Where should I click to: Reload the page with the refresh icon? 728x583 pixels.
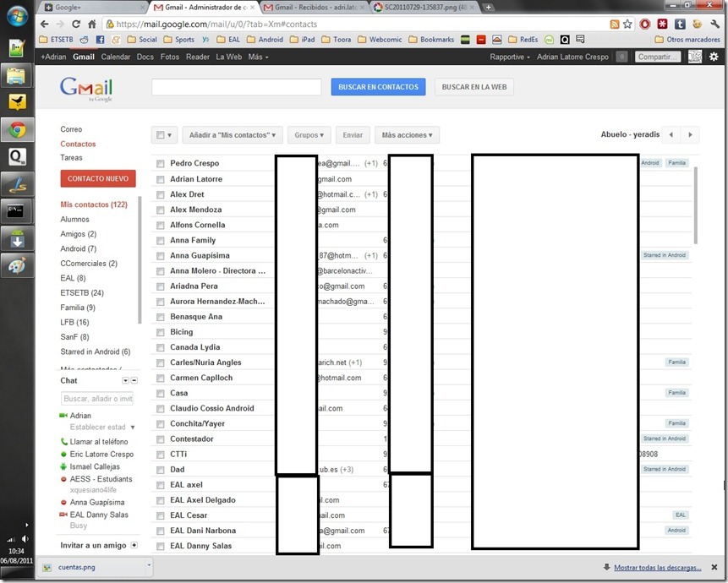tap(76, 25)
